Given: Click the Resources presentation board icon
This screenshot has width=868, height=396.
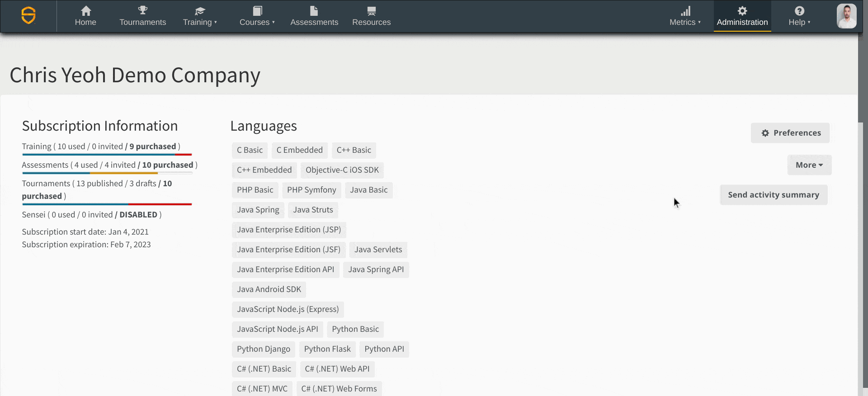Looking at the screenshot, I should pos(372,11).
